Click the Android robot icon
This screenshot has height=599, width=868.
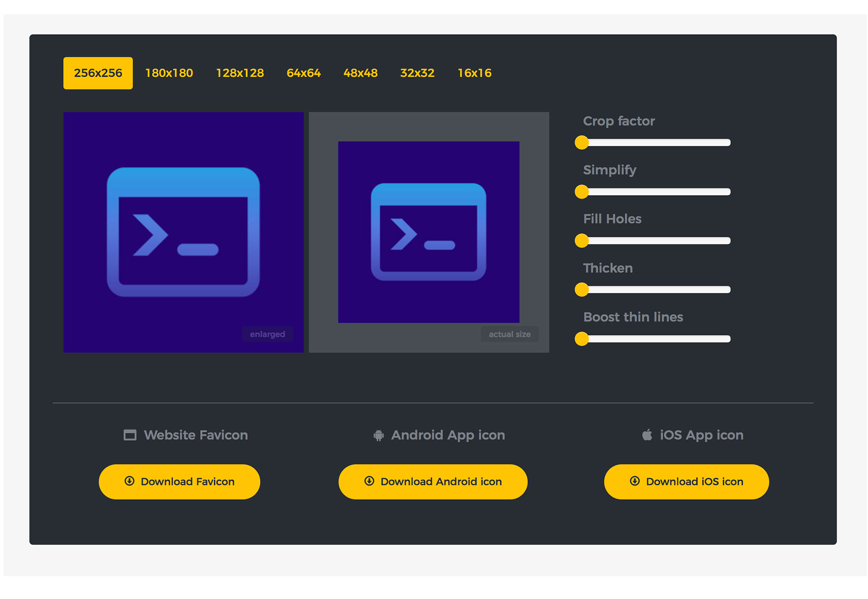(x=378, y=436)
